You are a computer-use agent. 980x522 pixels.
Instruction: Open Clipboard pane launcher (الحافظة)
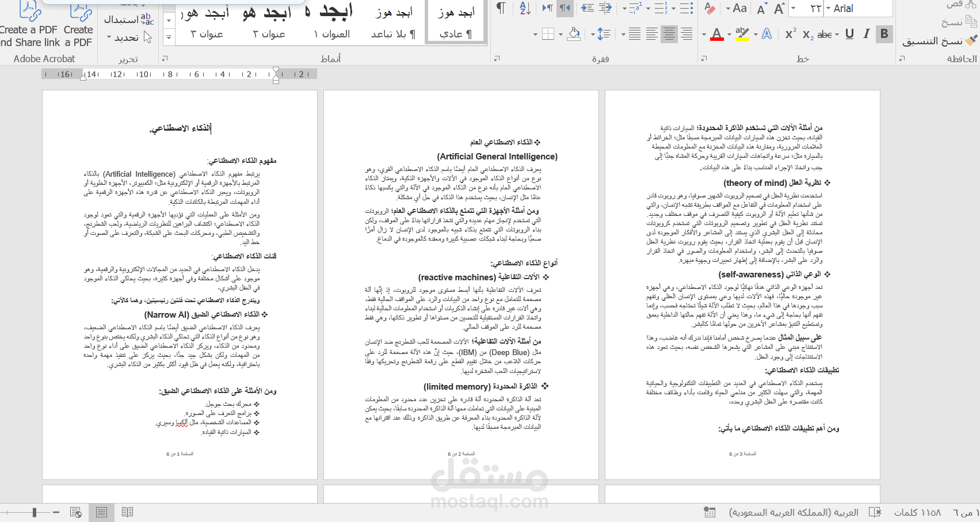click(x=902, y=59)
